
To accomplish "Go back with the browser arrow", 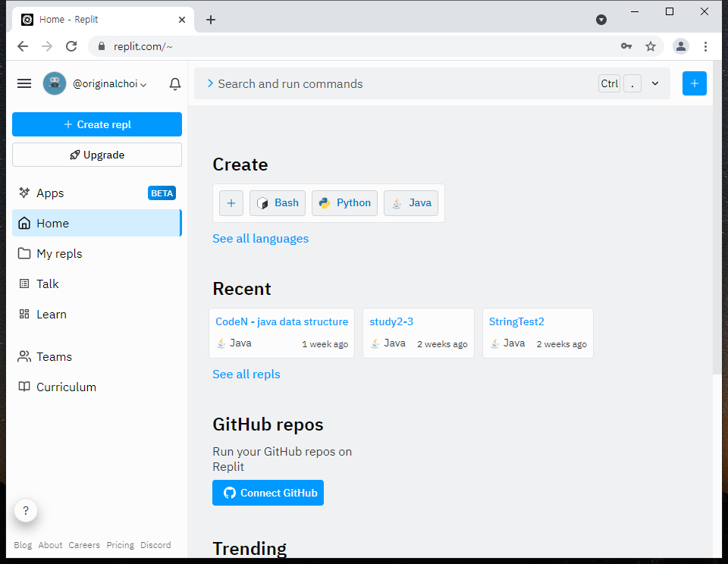I will (23, 46).
